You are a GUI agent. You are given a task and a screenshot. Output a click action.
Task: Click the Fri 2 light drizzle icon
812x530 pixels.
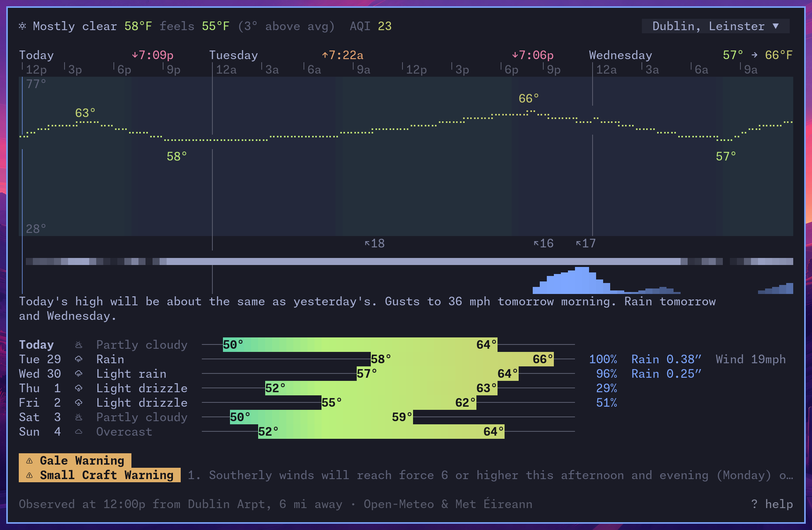[x=79, y=403]
